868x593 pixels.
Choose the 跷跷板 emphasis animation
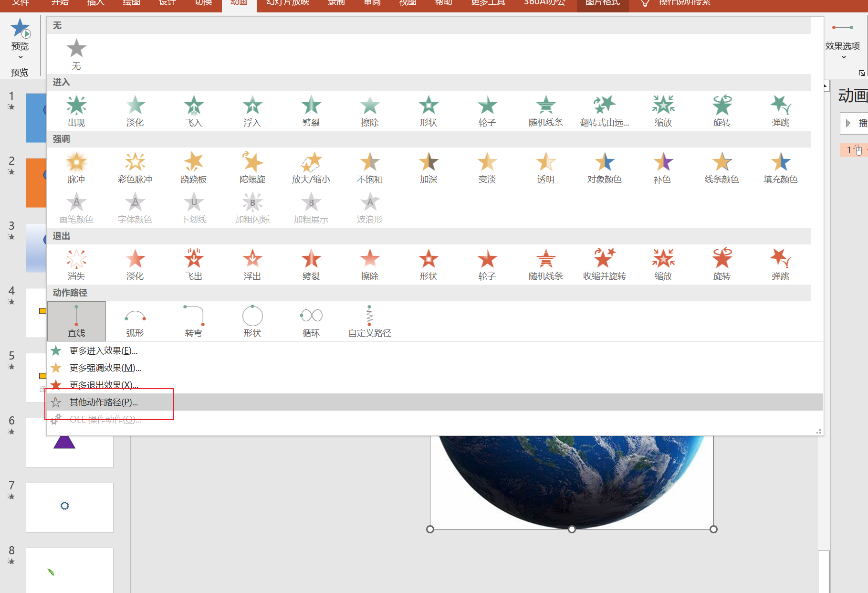194,168
